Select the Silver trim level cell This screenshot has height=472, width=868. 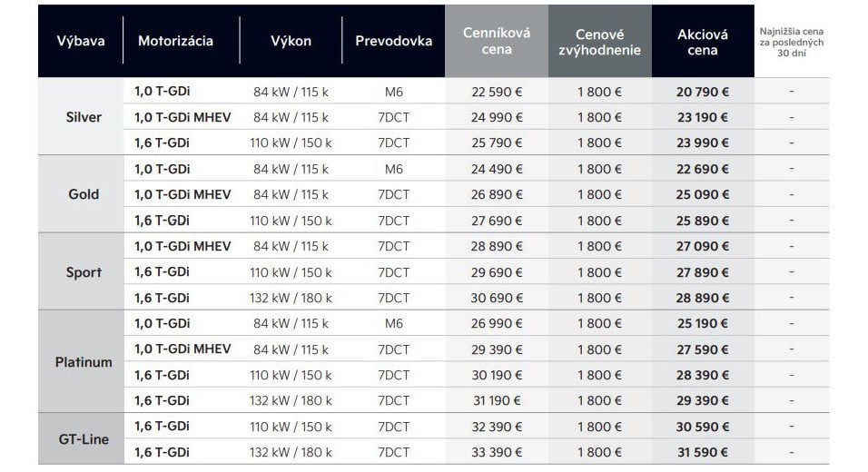coord(84,117)
